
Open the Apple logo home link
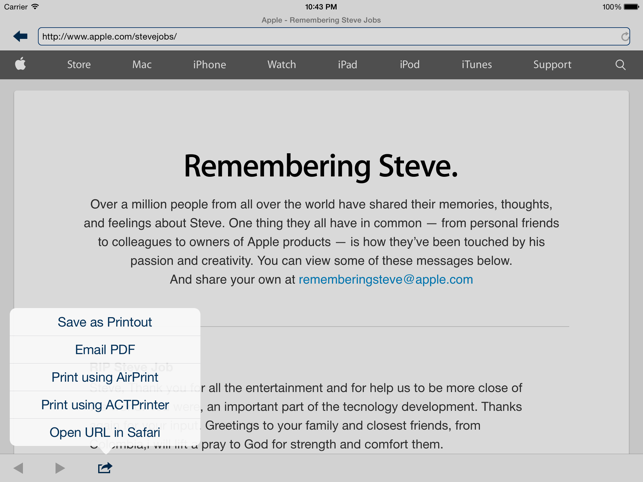pyautogui.click(x=20, y=64)
